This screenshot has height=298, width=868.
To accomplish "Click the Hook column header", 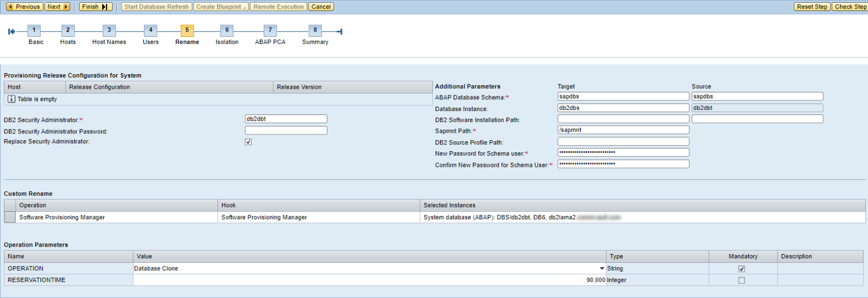I will [319, 205].
